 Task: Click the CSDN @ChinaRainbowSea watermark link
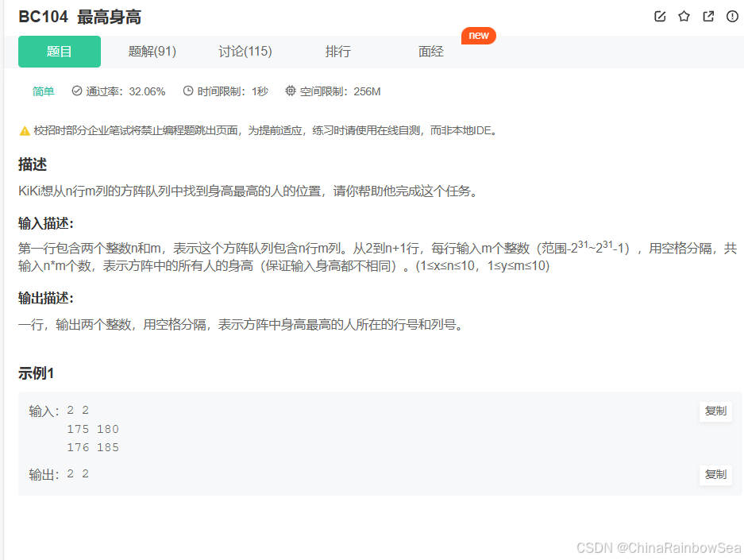pyautogui.click(x=657, y=547)
